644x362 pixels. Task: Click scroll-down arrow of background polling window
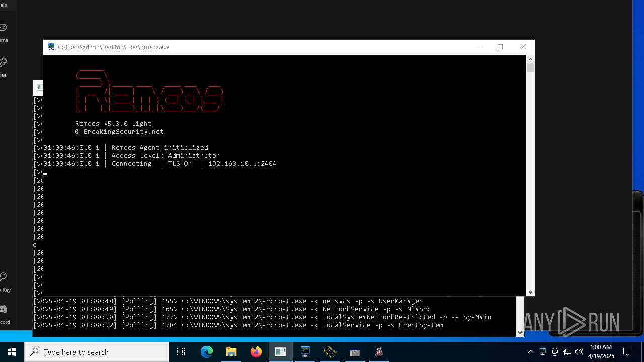coord(520,332)
